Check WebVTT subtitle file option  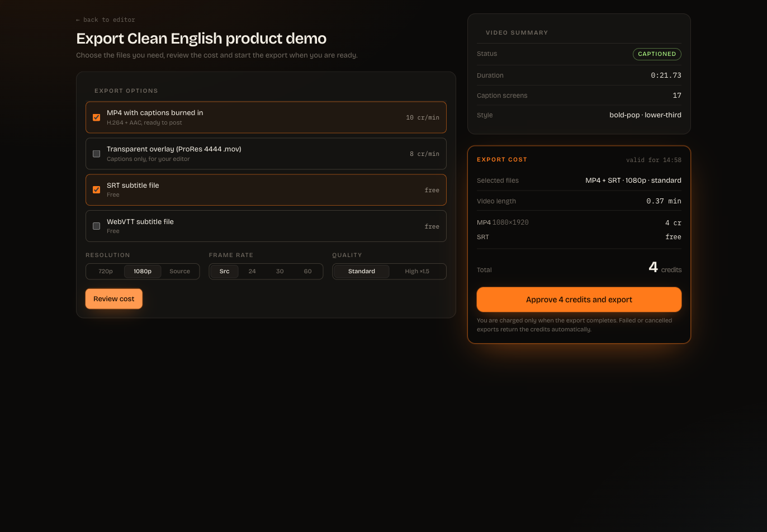[96, 226]
